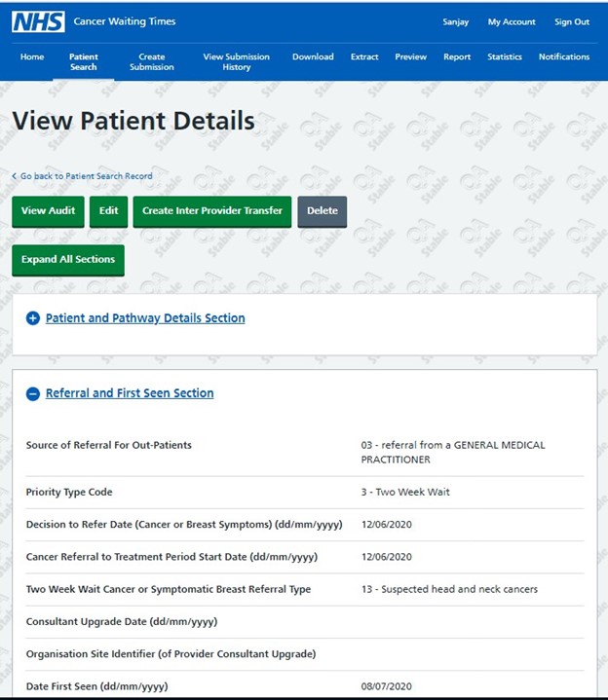The width and height of the screenshot is (608, 700).
Task: Open the Home menu item
Action: click(x=32, y=56)
